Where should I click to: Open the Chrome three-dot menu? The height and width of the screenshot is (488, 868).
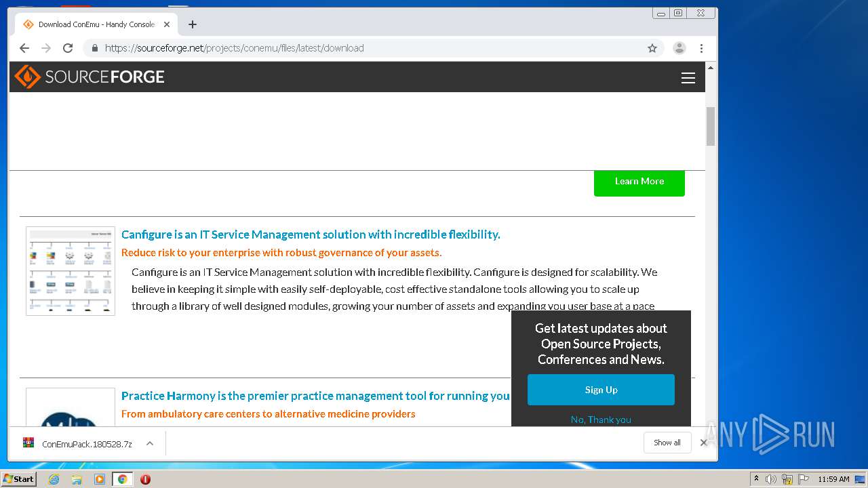701,48
